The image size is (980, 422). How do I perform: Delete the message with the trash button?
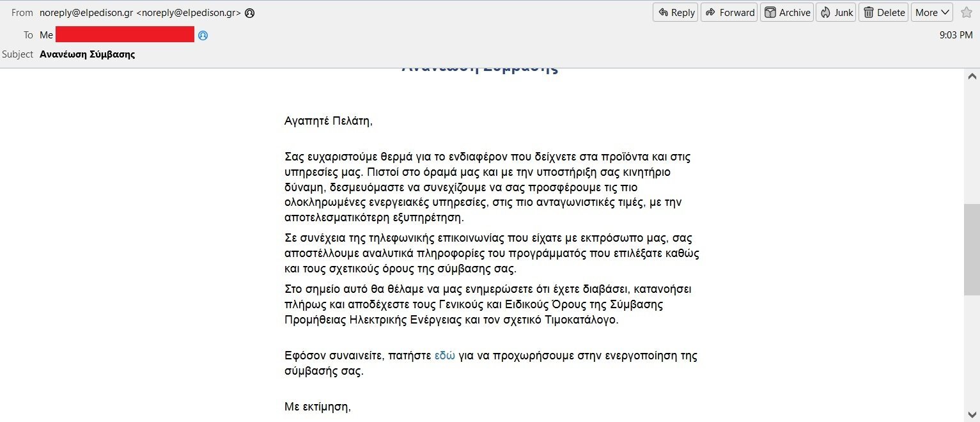click(883, 12)
